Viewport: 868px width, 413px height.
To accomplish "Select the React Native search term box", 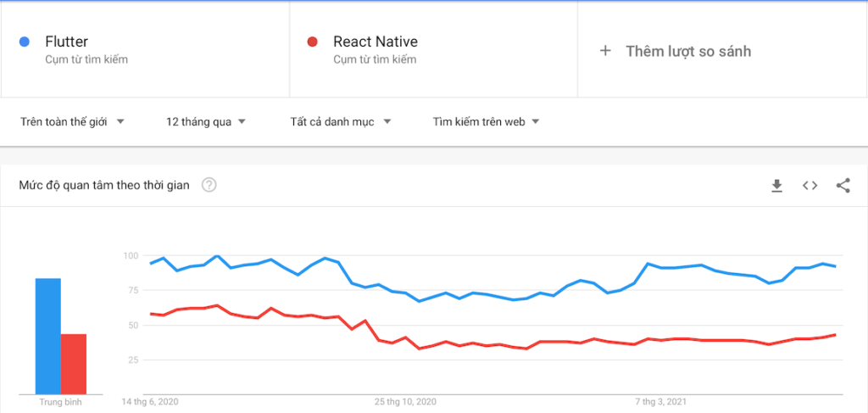I will (432, 49).
